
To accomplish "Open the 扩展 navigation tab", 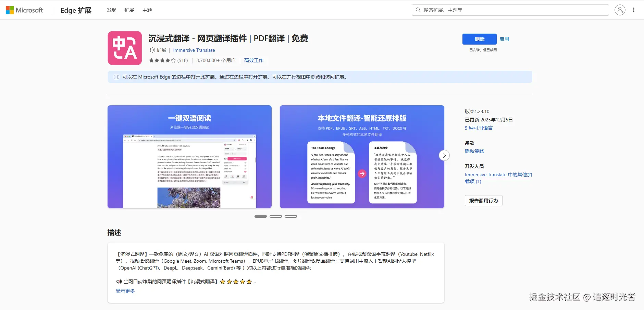I will tap(129, 10).
